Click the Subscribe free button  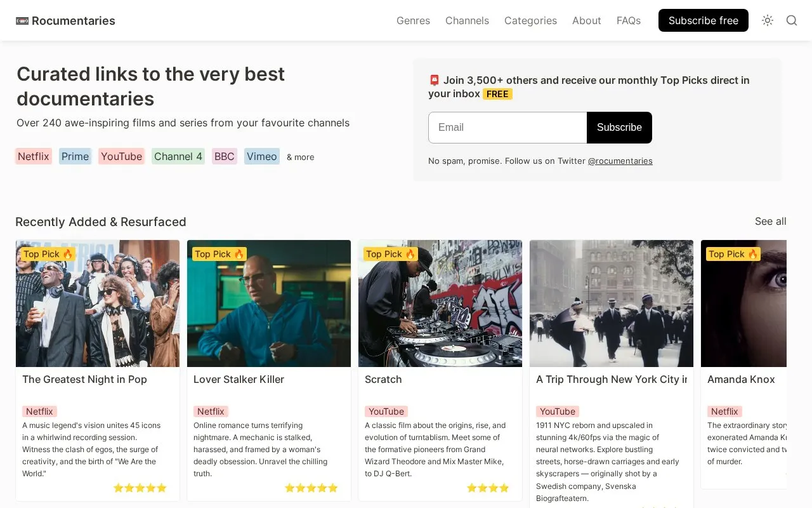point(704,20)
